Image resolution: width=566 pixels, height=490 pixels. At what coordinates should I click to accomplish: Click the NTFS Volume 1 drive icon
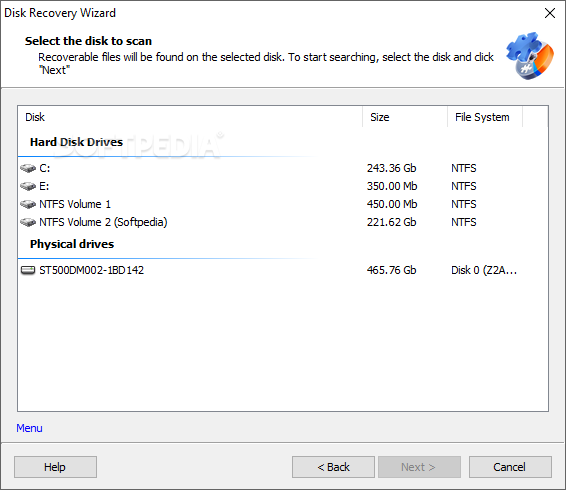28,204
